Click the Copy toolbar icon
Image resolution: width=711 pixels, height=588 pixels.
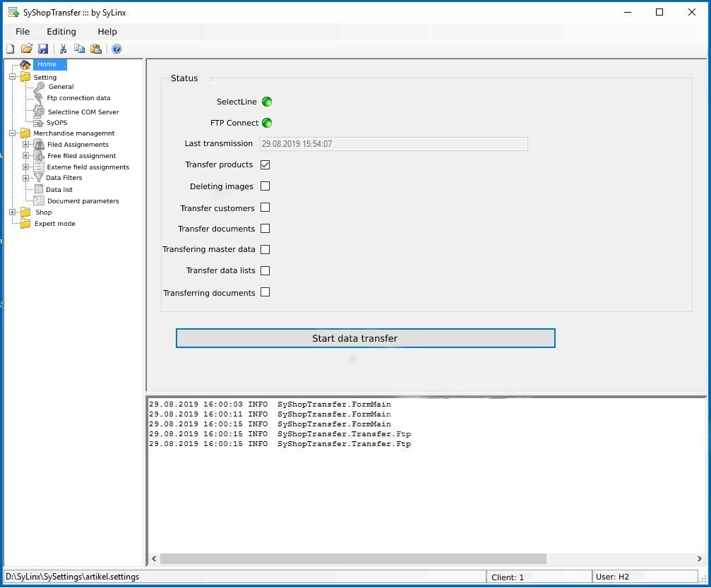[79, 49]
